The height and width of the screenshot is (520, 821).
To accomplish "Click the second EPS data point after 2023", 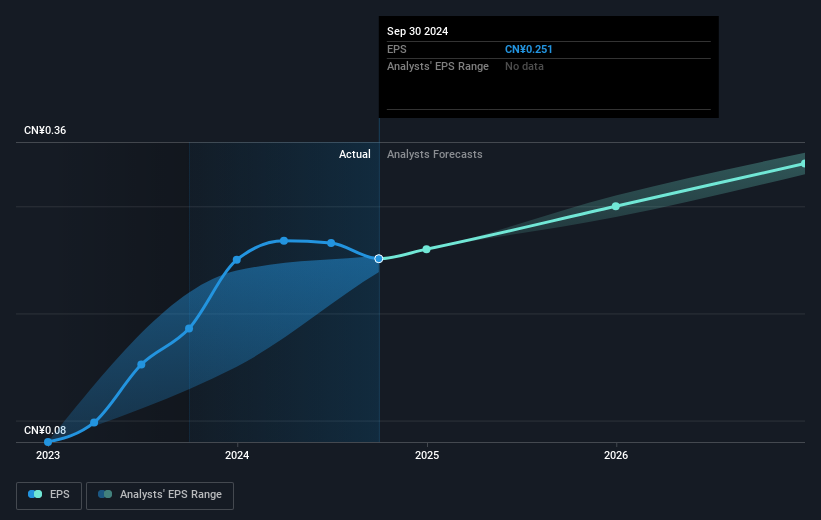I will coord(94,423).
